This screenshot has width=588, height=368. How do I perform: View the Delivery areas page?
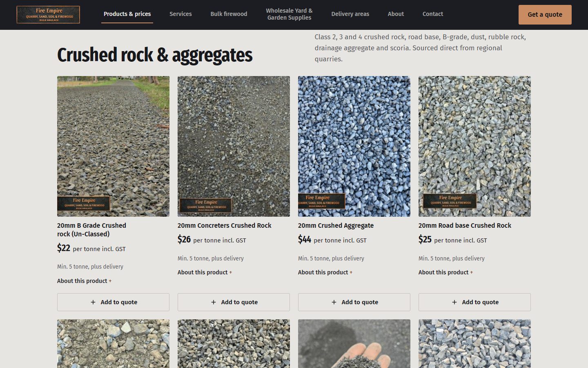(350, 14)
